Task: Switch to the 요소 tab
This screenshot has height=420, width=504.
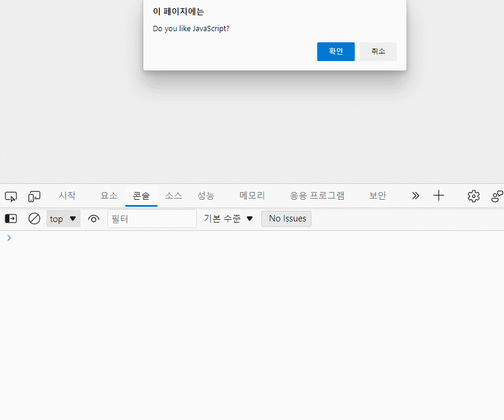Action: [109, 196]
